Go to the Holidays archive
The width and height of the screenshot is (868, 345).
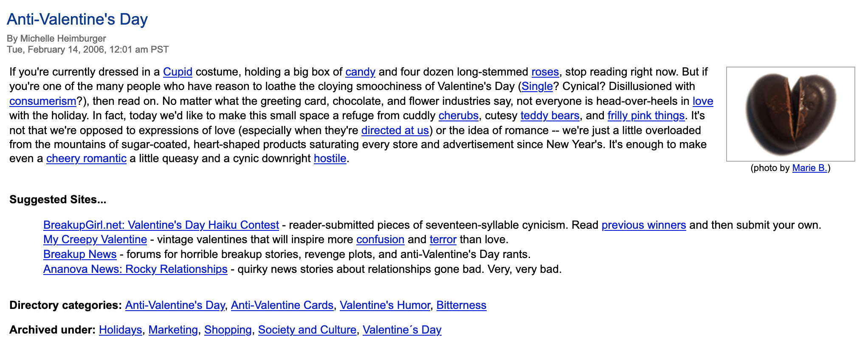point(120,330)
